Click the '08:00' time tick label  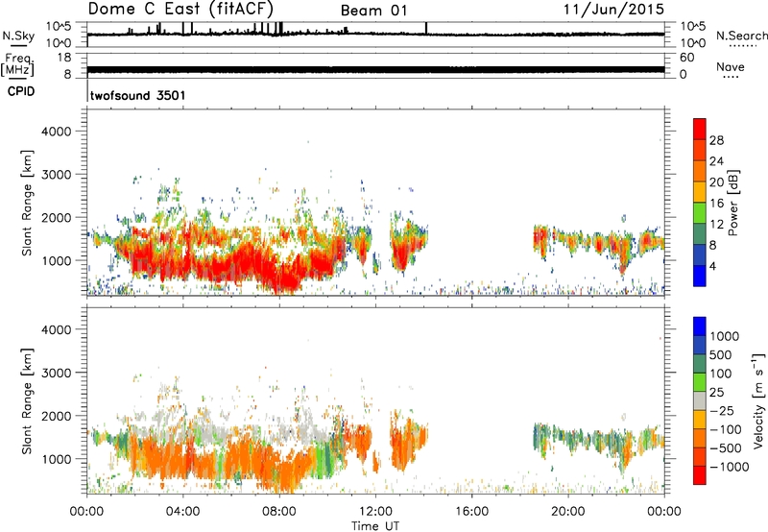click(279, 512)
